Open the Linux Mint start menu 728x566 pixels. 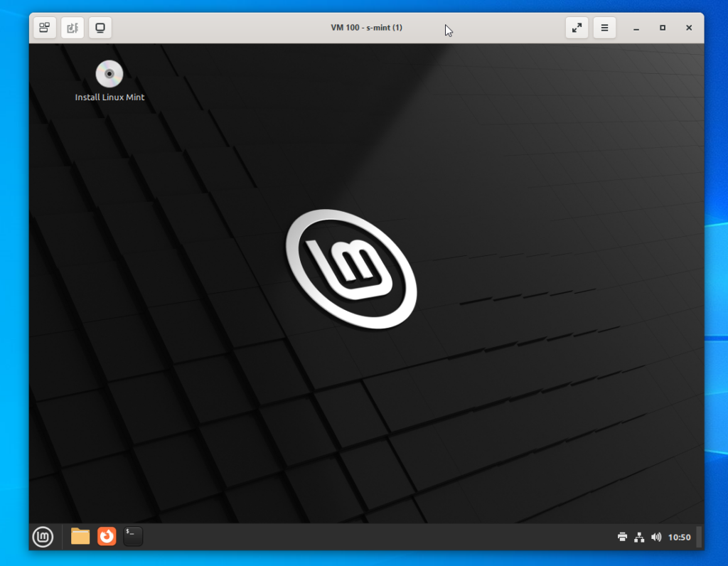(43, 537)
